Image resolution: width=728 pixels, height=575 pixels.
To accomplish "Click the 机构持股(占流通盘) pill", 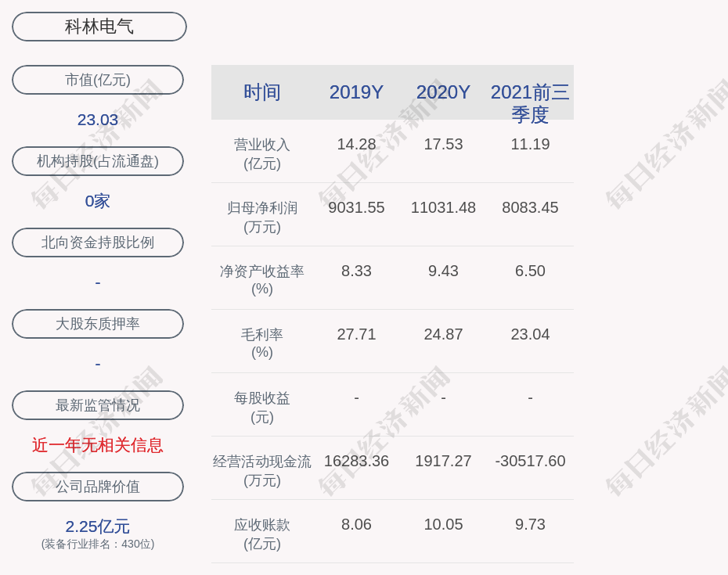I will click(x=98, y=161).
